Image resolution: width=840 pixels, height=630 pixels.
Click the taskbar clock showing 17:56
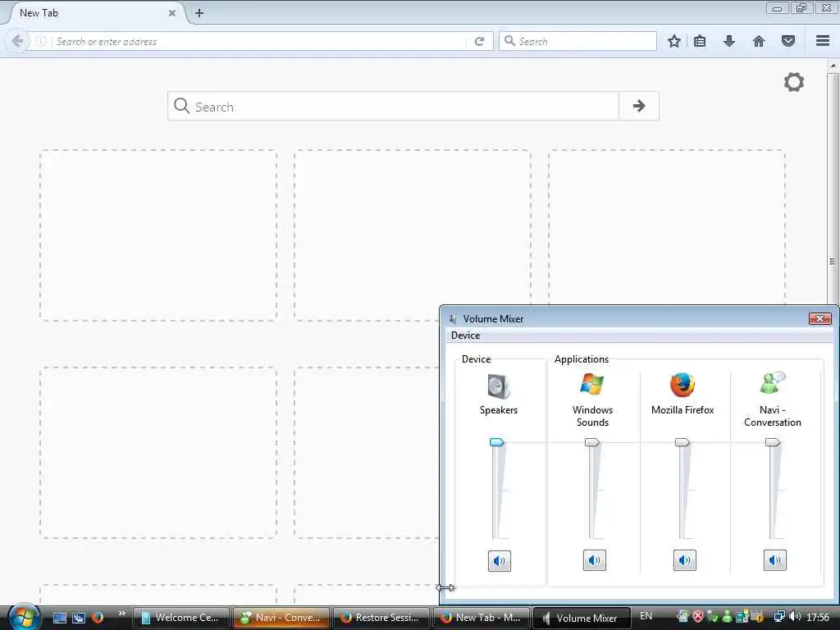818,617
